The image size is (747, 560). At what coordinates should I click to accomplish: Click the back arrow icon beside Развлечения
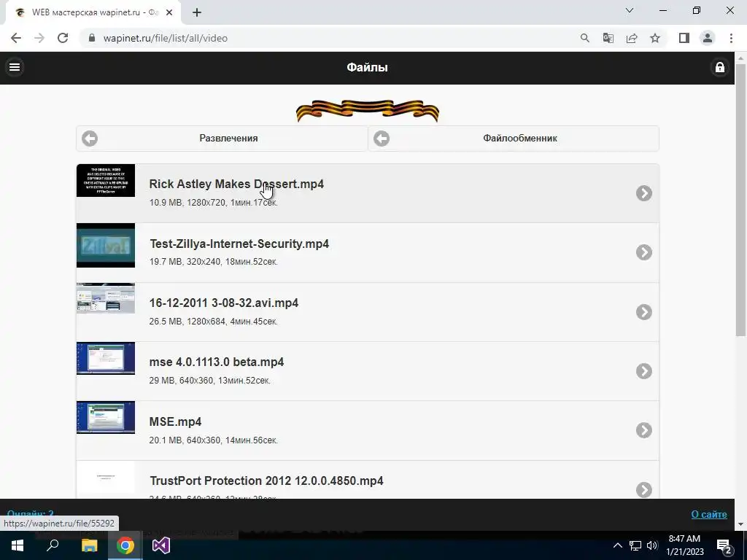coord(90,139)
